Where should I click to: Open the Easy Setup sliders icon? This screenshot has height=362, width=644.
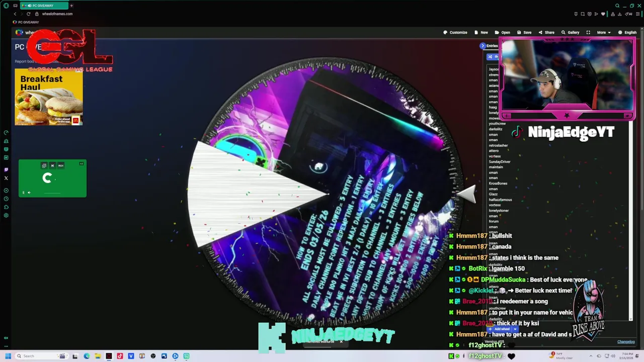click(638, 14)
